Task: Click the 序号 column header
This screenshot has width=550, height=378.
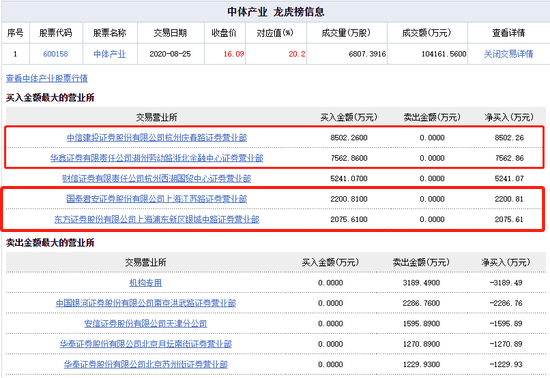Action: point(15,33)
